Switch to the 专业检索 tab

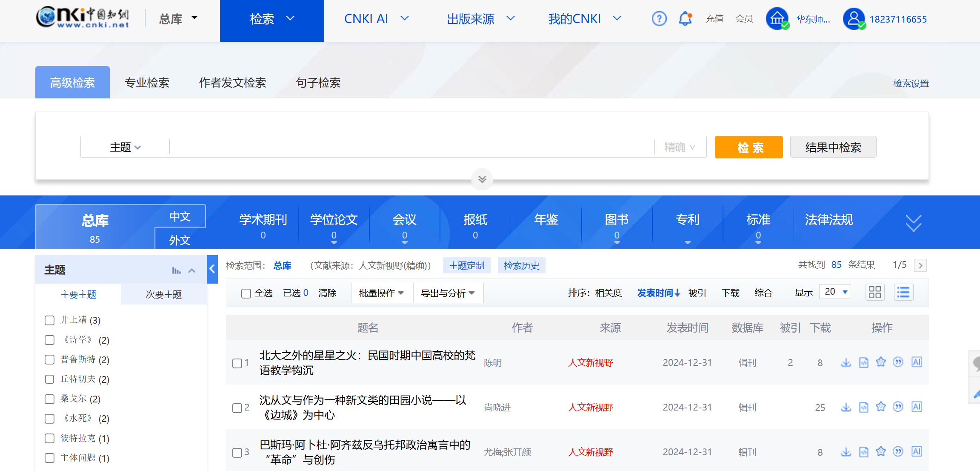[x=147, y=83]
